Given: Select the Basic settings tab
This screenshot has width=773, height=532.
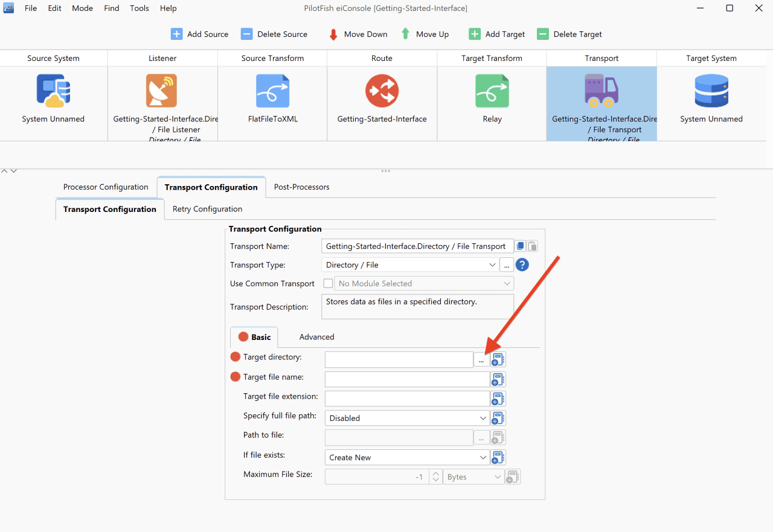Looking at the screenshot, I should pyautogui.click(x=254, y=337).
